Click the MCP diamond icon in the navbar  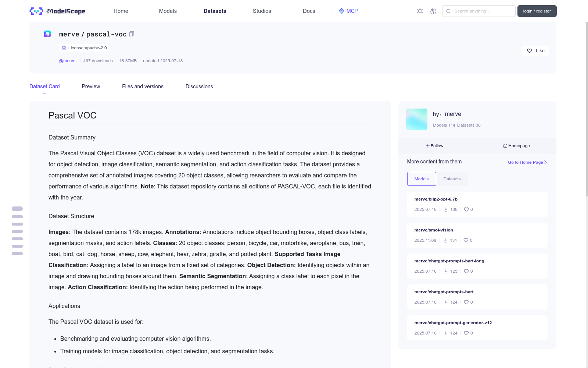pos(341,11)
